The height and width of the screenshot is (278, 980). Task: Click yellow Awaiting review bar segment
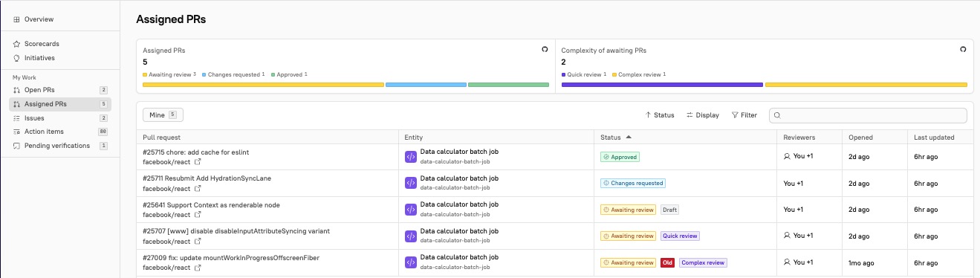click(263, 85)
